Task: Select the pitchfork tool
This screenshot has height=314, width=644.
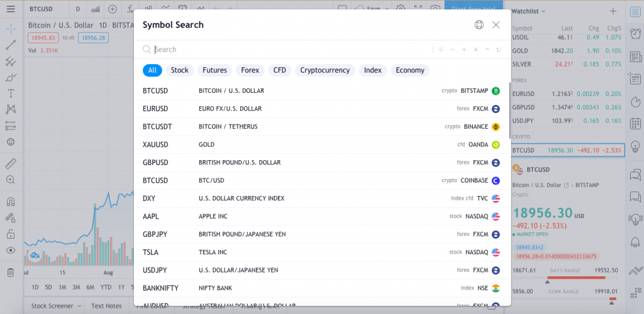Action: click(x=11, y=62)
